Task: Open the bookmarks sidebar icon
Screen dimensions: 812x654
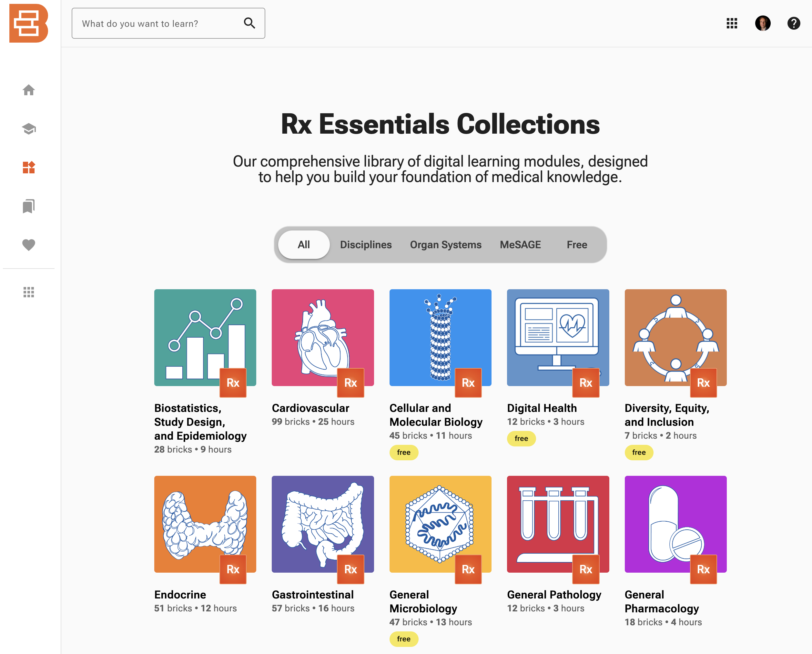Action: click(x=29, y=207)
